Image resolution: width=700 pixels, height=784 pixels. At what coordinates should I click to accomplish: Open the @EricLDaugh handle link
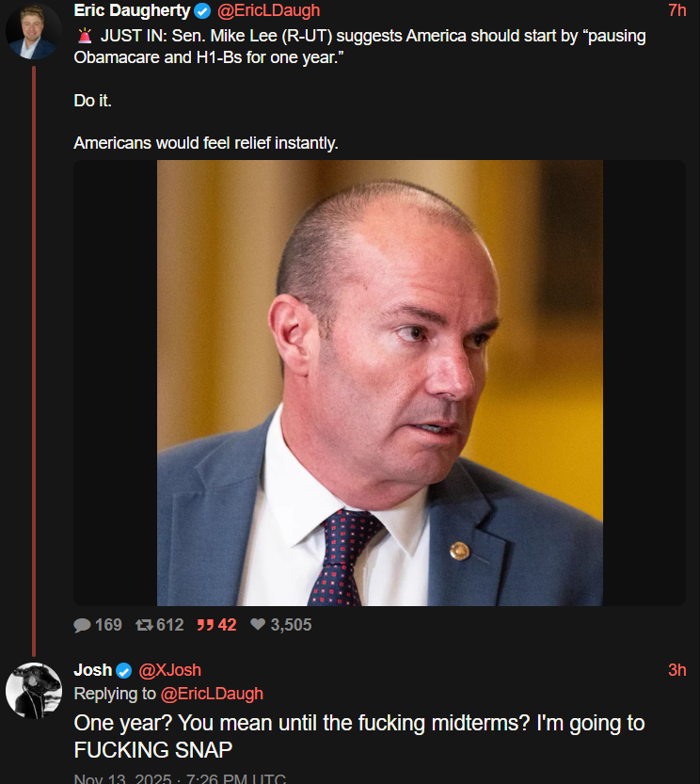pos(268,10)
